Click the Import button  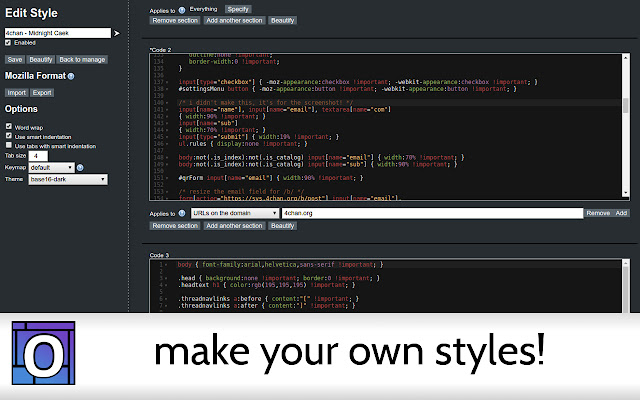click(16, 92)
